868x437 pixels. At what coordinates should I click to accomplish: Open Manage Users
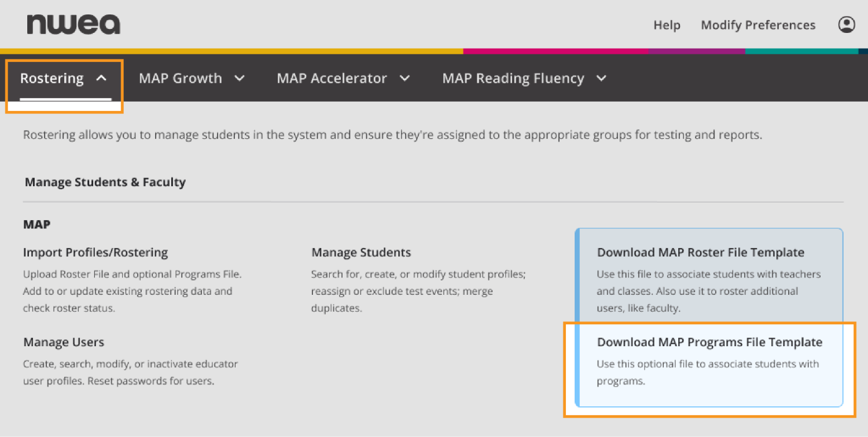pos(64,342)
